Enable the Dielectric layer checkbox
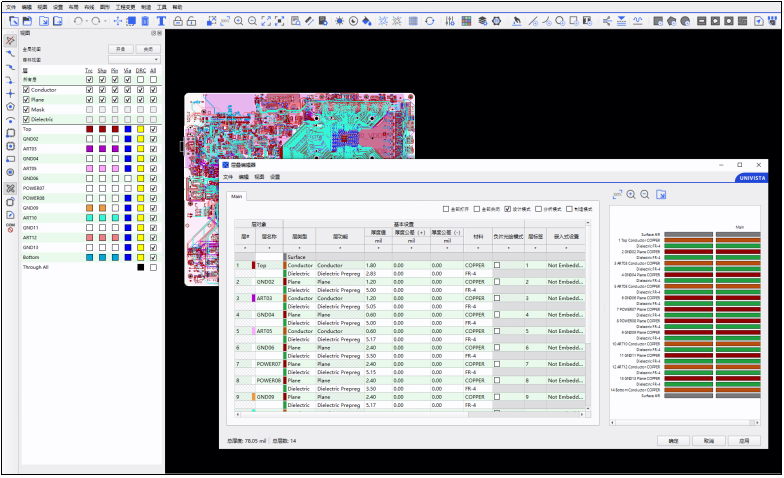784x478 pixels. pyautogui.click(x=26, y=119)
